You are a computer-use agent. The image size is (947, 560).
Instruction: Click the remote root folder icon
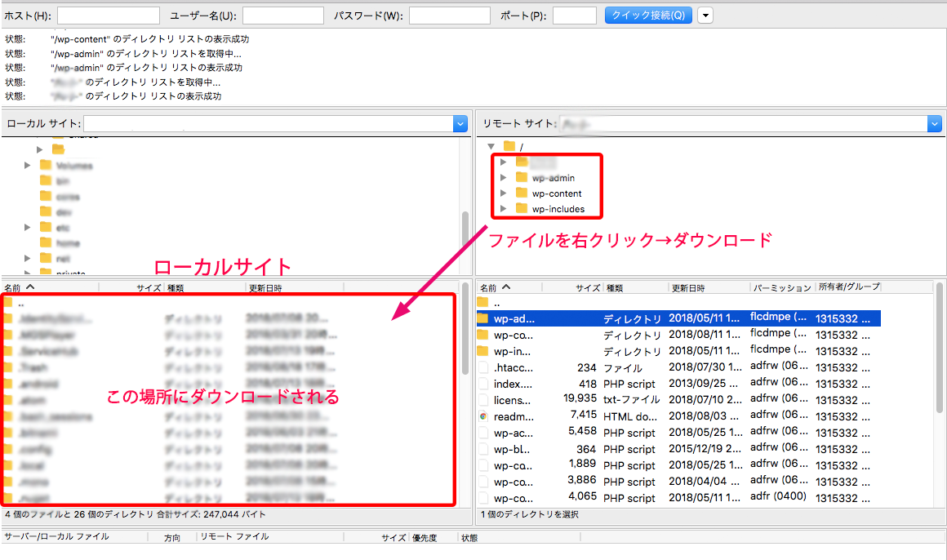509,146
